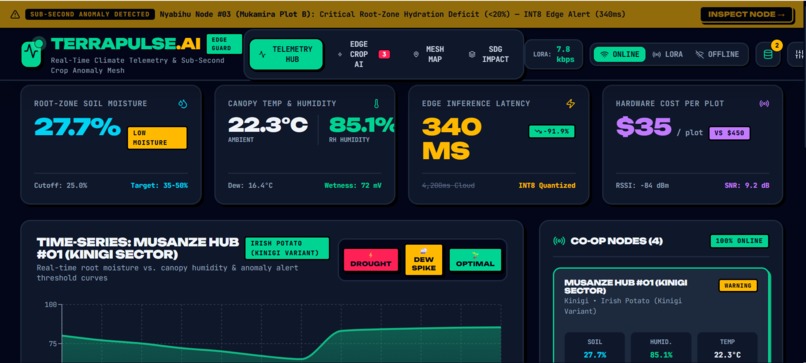Click the alert warning triangle icon

(x=15, y=14)
